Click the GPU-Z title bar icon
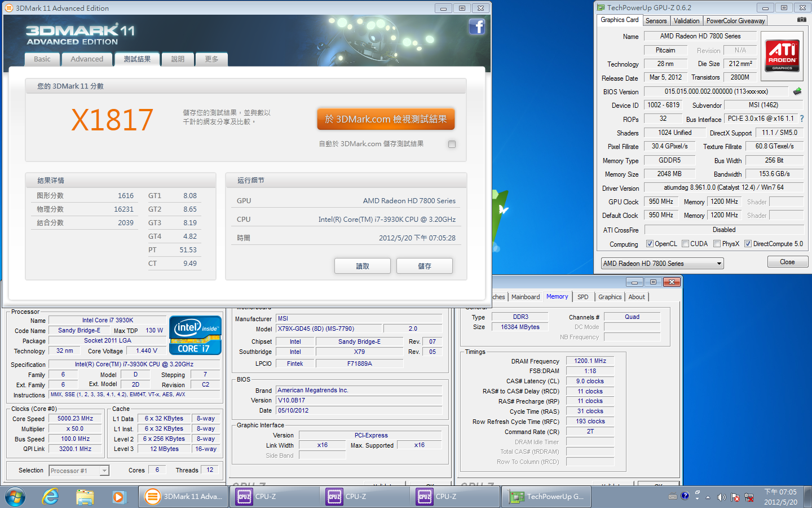The height and width of the screenshot is (508, 812). click(601, 7)
